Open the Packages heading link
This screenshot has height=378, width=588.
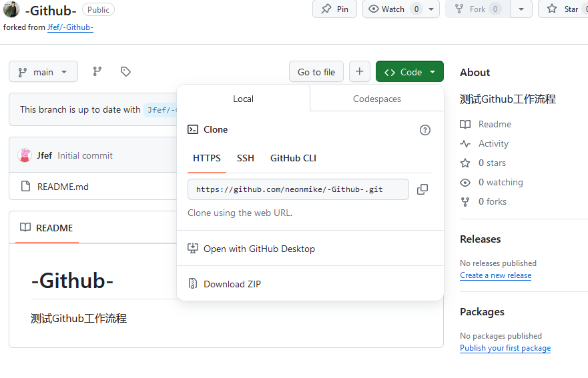point(483,312)
